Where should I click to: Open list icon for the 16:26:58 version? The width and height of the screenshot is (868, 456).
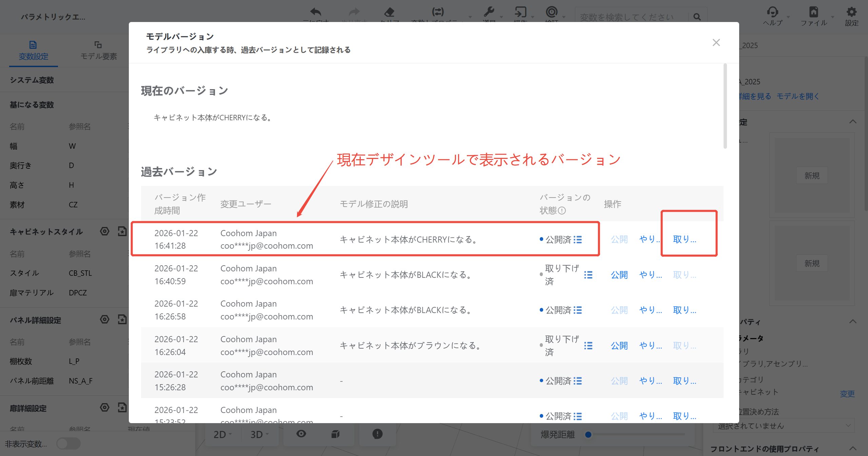tap(578, 310)
